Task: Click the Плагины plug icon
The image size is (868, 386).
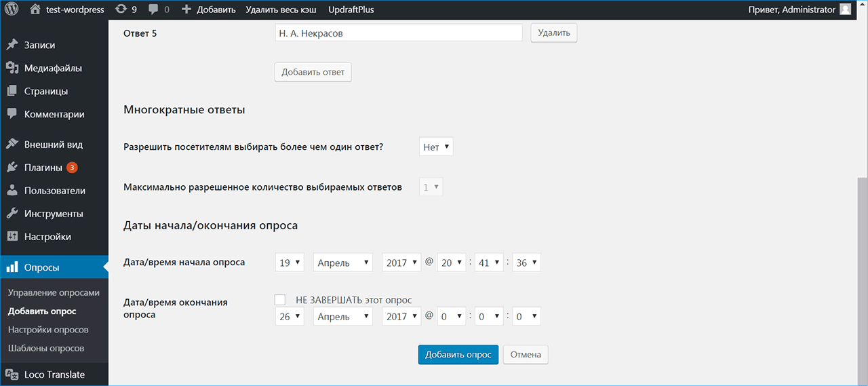Action: (x=12, y=168)
